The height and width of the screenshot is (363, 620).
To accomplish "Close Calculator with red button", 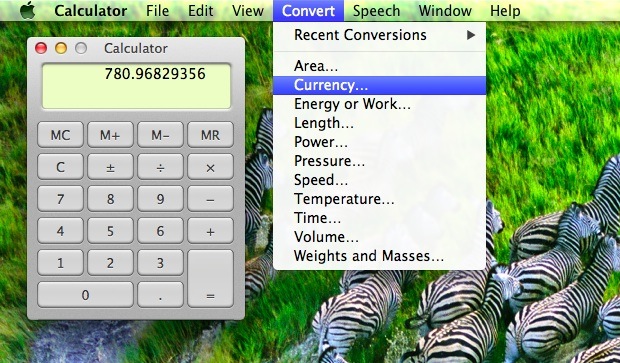I will (41, 48).
